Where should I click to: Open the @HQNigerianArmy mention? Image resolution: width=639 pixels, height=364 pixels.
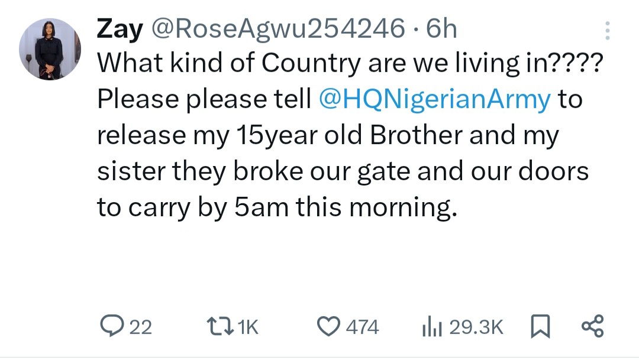click(434, 99)
